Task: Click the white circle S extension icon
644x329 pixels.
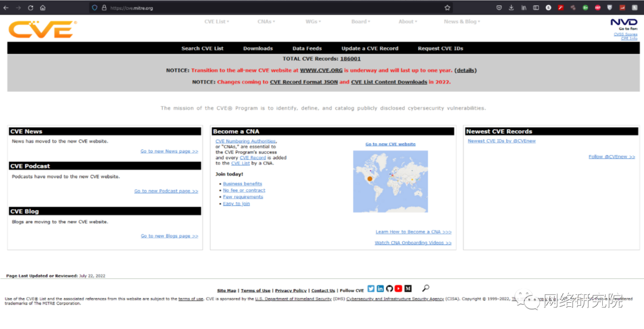Action: tap(549, 8)
